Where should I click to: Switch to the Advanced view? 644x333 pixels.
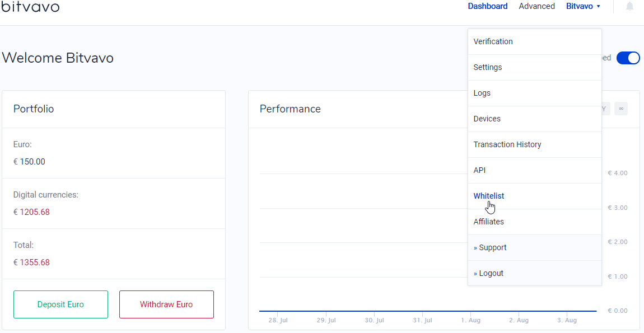click(536, 7)
